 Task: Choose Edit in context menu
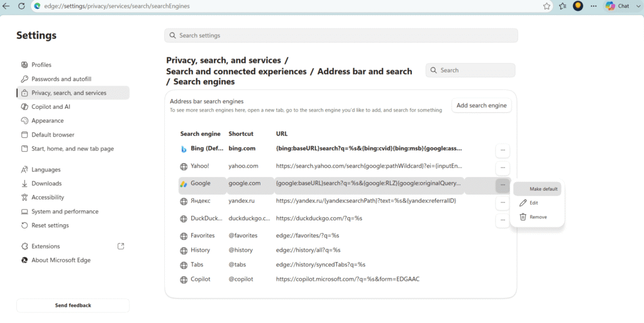[x=537, y=203]
